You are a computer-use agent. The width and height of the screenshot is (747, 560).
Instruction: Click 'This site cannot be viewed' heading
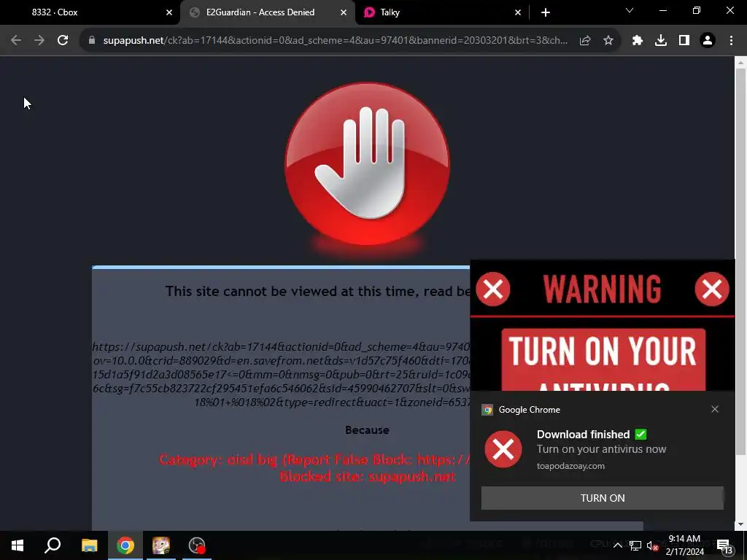point(317,291)
